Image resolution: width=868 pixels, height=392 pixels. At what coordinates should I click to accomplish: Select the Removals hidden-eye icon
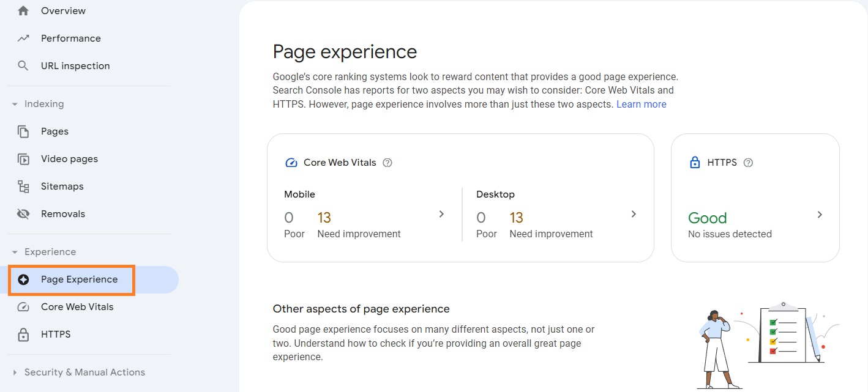coord(23,213)
